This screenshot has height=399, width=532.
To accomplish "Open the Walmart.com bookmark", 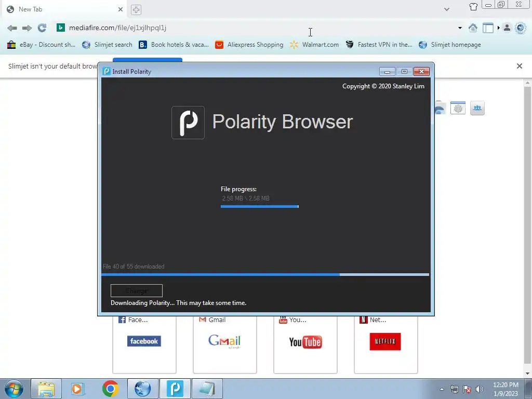I will pos(314,45).
